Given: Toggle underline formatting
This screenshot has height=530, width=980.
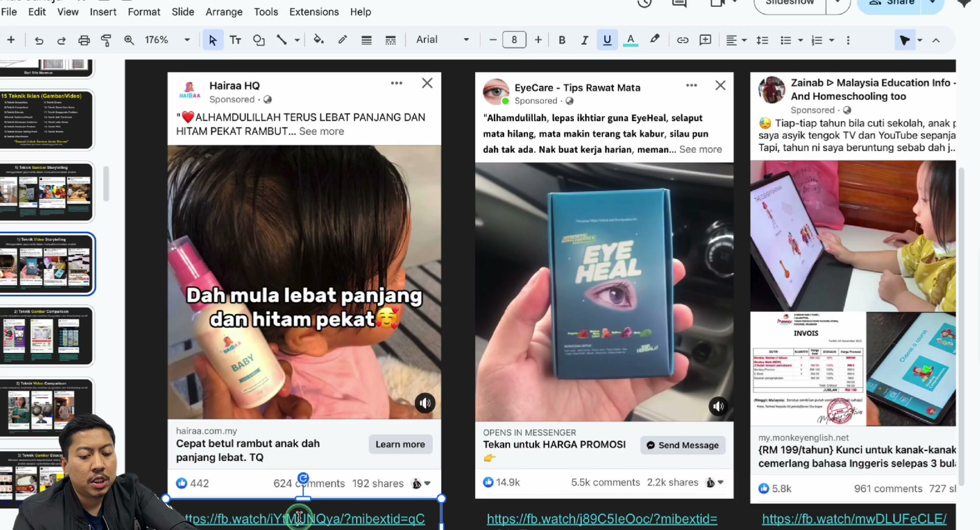Looking at the screenshot, I should tap(607, 40).
